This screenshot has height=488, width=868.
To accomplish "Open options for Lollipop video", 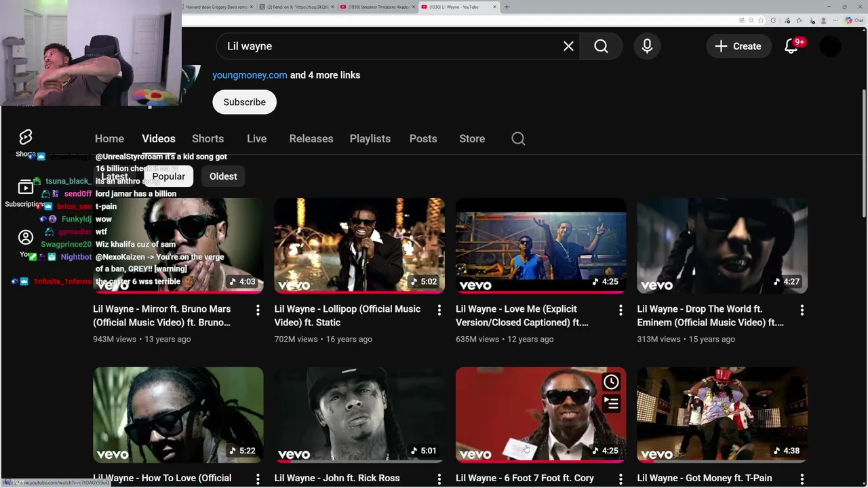I will pos(439,310).
